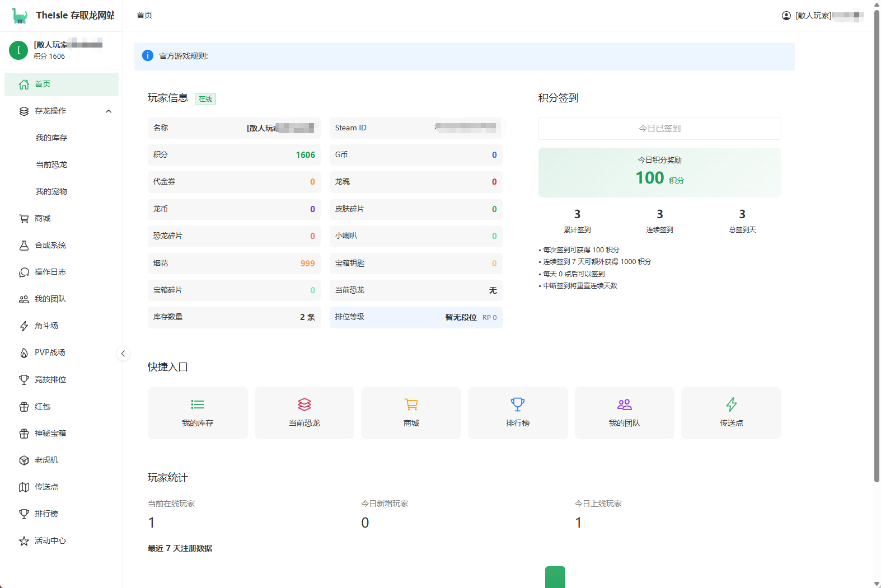Click the 商城 cart icon in sidebar
Image resolution: width=881 pixels, height=588 pixels.
(24, 219)
